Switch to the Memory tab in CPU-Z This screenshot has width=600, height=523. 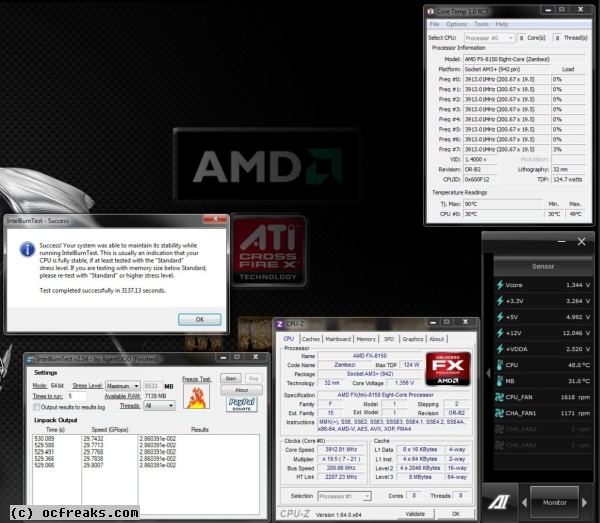[366, 339]
